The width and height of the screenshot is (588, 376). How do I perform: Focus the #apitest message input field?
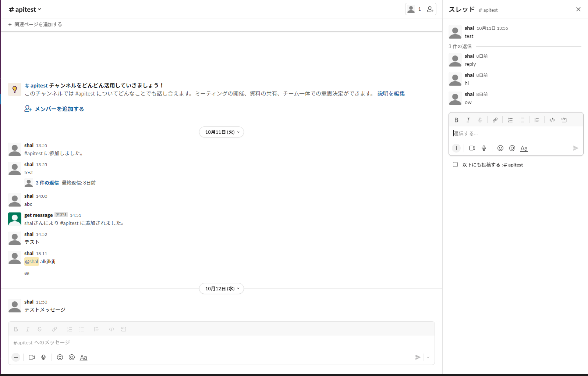pyautogui.click(x=221, y=343)
